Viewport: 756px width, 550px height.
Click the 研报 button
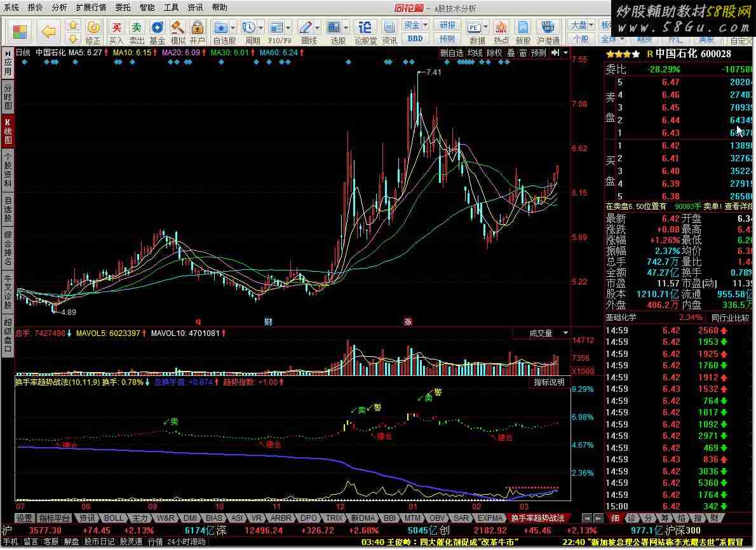pyautogui.click(x=447, y=25)
